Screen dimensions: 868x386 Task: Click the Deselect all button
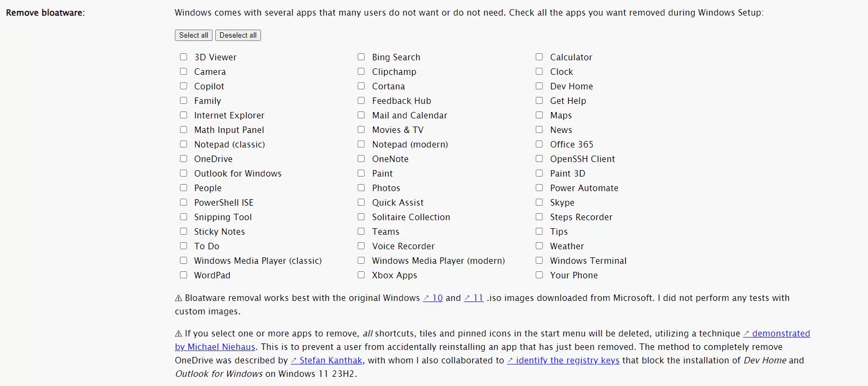[238, 35]
